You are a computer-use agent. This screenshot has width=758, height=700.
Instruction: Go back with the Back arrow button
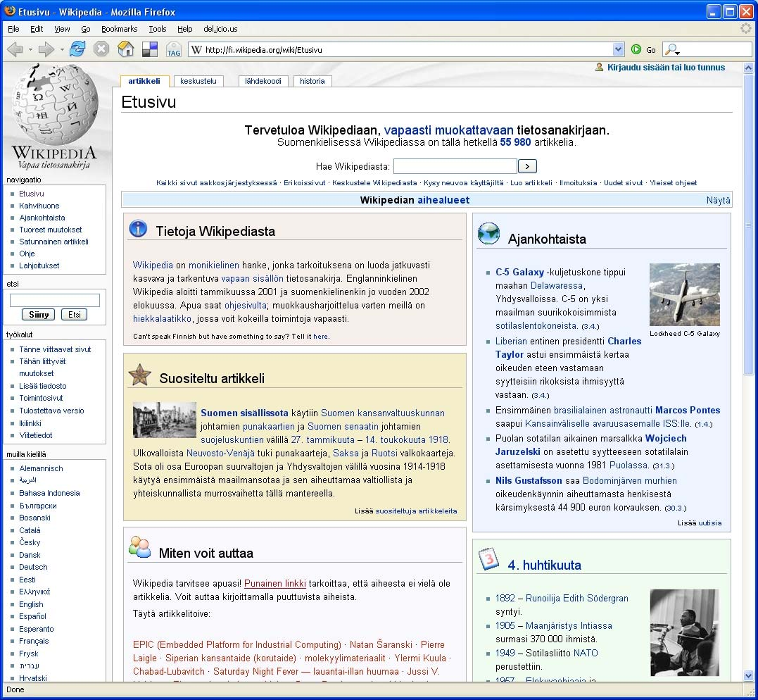pyautogui.click(x=15, y=49)
